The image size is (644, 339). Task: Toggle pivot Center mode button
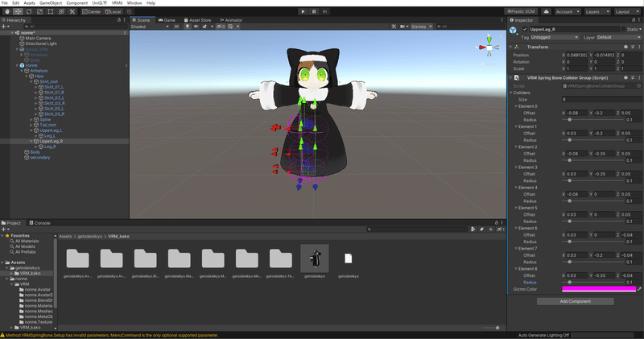click(x=92, y=11)
